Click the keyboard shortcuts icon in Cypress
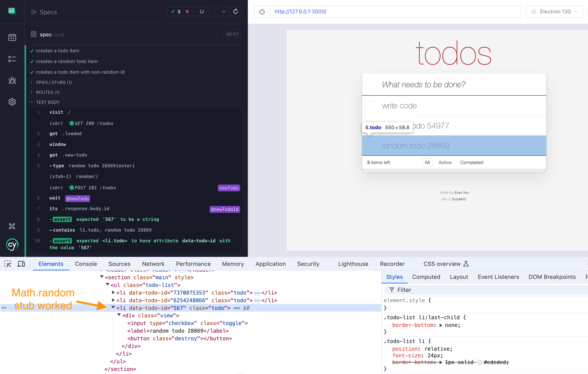 (11, 226)
